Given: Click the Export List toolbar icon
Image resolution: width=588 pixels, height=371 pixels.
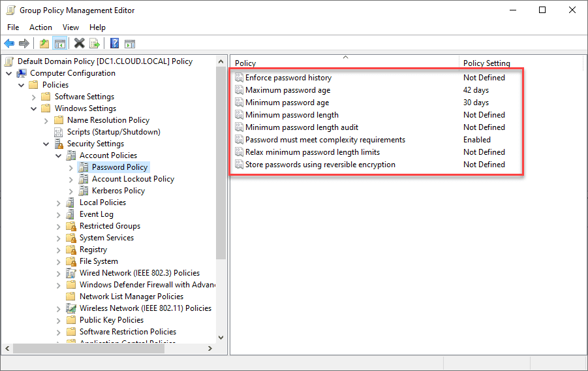Looking at the screenshot, I should tap(95, 44).
